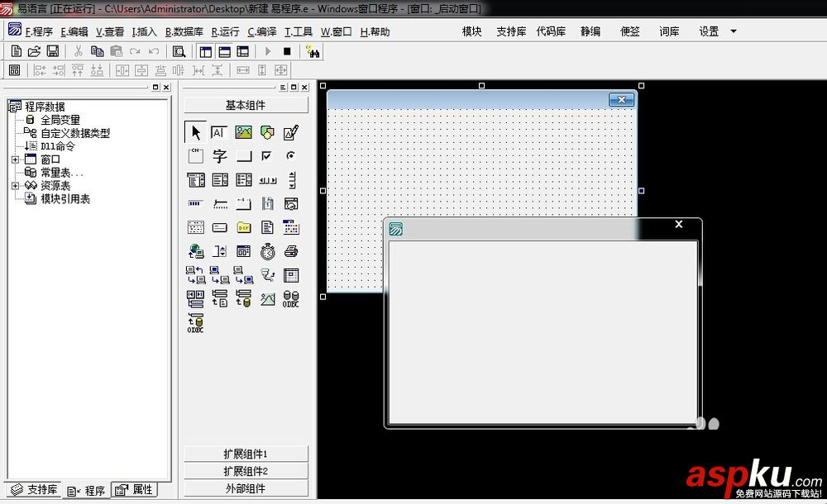Screen dimensions: 827x504
Task: Expand the 窗口 tree node
Action: click(15, 159)
